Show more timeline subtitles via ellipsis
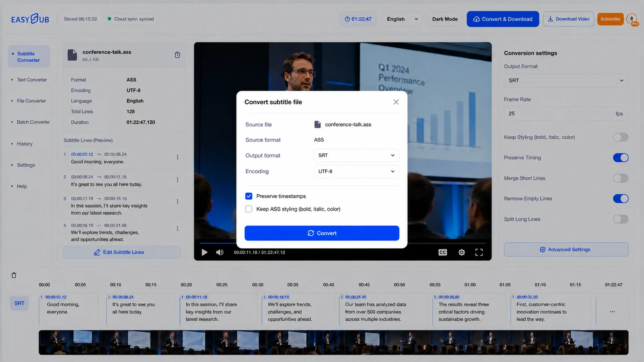Image resolution: width=644 pixels, height=362 pixels. point(612,312)
